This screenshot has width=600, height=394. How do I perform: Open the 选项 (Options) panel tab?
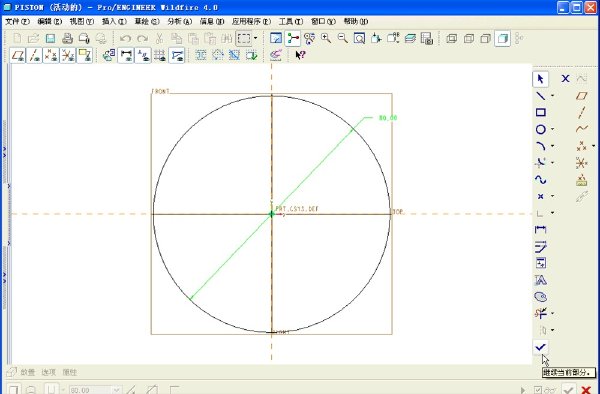coord(49,372)
